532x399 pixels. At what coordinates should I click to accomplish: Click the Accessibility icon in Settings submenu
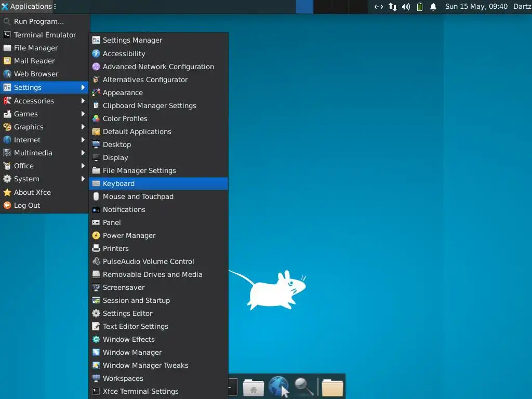point(96,54)
